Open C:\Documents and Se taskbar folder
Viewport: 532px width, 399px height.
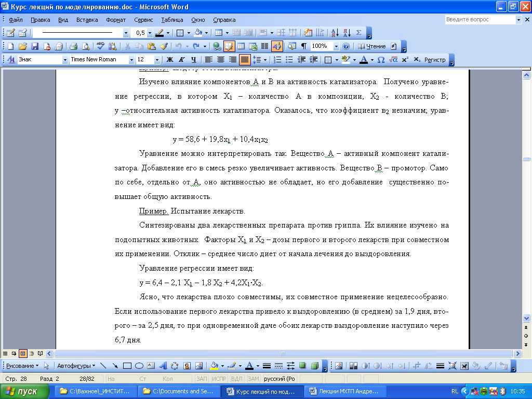tap(179, 392)
